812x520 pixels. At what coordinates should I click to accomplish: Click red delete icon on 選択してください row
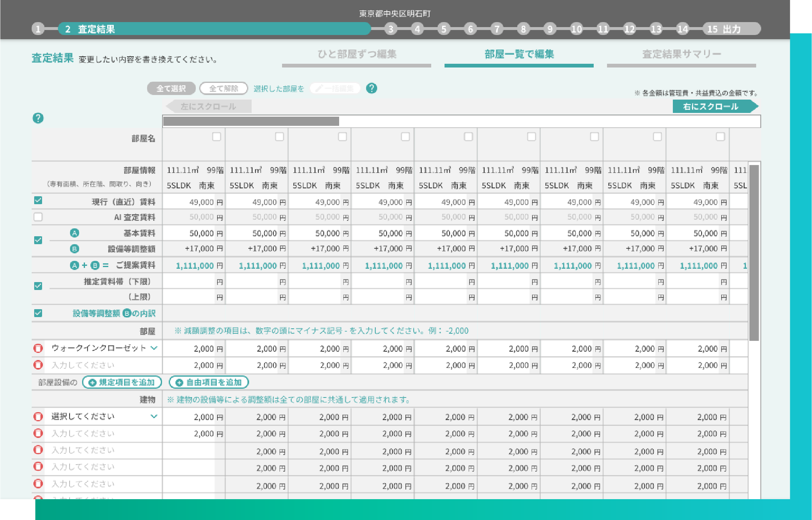point(38,417)
